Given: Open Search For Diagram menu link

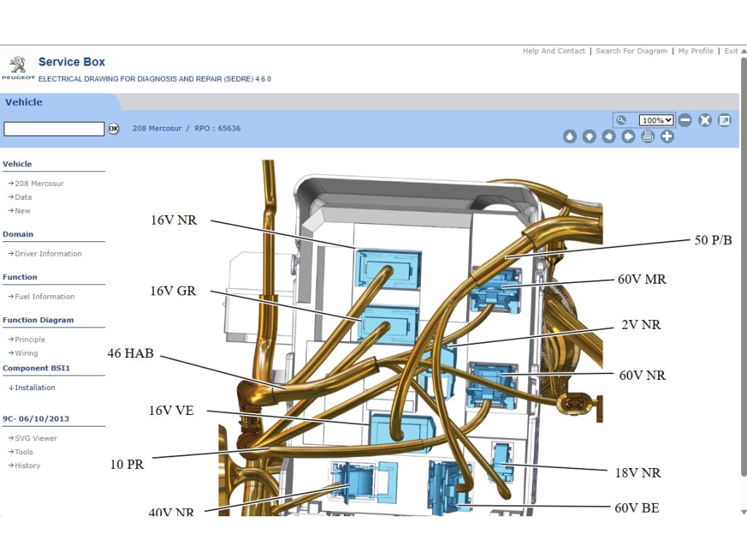Looking at the screenshot, I should (x=631, y=51).
